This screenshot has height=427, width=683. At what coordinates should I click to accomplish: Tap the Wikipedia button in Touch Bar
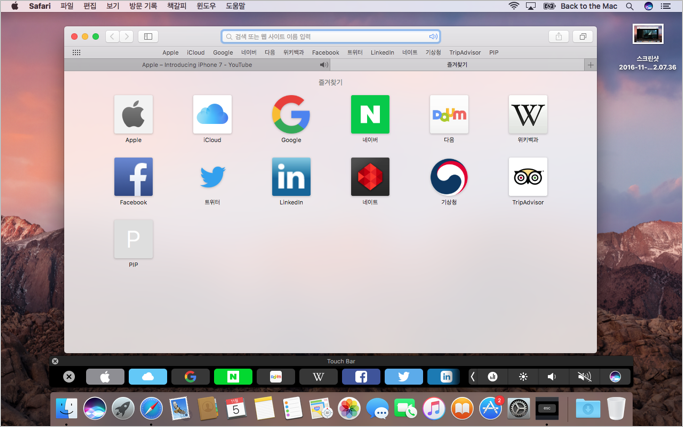tap(318, 376)
